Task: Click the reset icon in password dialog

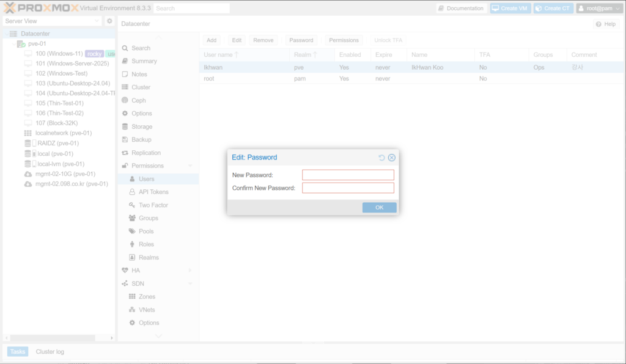Action: (x=382, y=158)
